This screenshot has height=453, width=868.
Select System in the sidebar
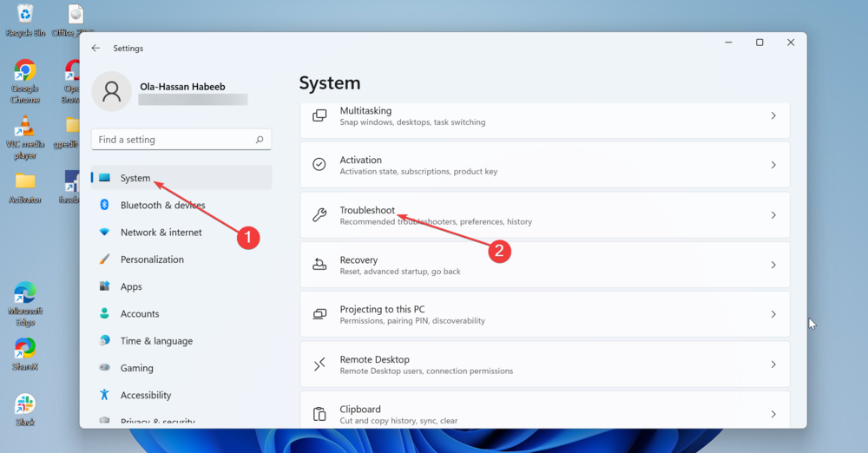point(181,178)
